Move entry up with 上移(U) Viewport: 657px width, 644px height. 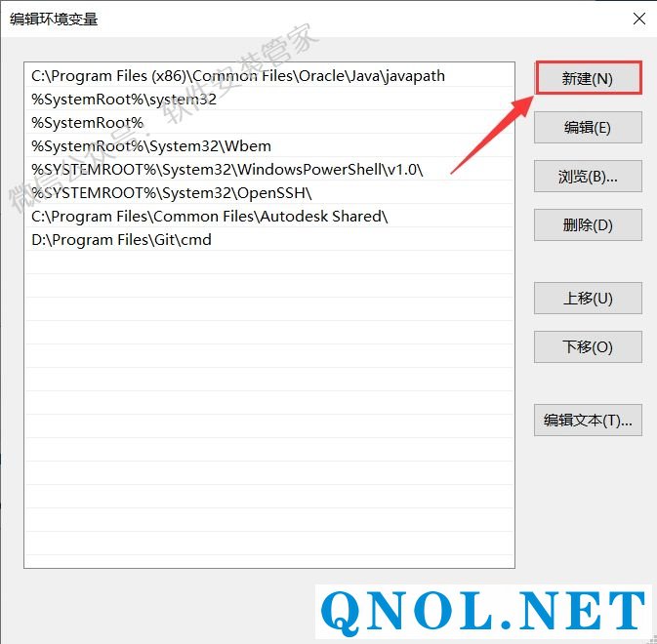click(588, 299)
